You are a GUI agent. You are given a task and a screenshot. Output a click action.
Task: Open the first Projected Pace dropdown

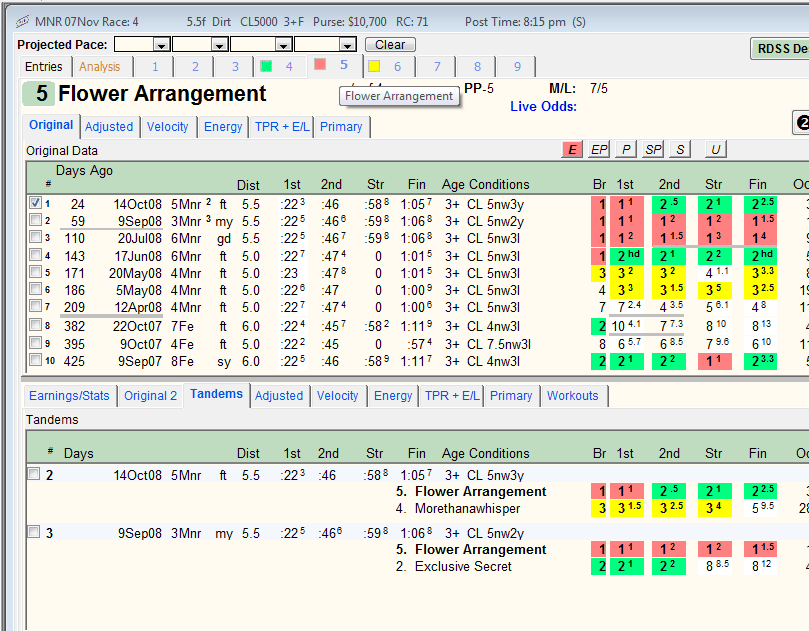click(x=161, y=45)
